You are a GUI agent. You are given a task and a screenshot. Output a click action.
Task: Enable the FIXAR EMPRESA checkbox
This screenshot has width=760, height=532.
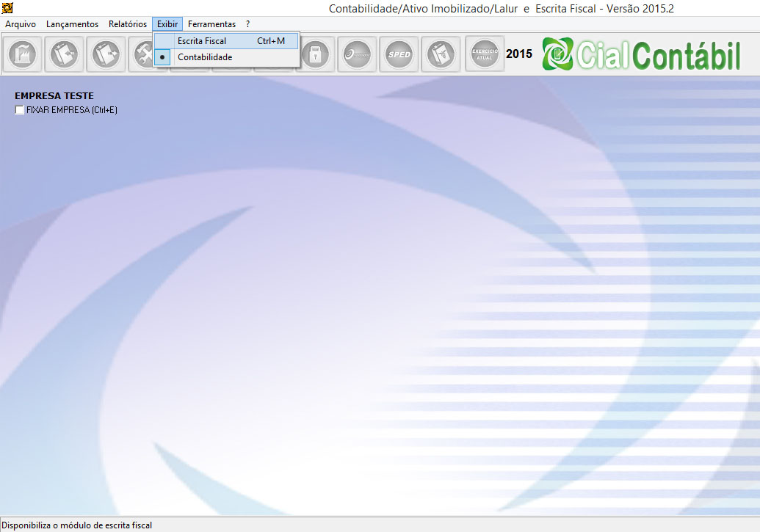20,110
